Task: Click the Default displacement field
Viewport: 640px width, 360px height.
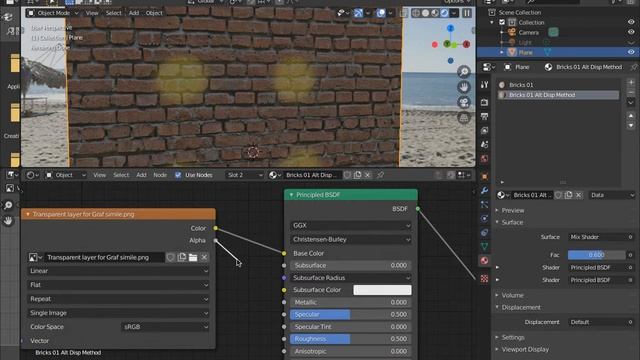Action: [597, 322]
